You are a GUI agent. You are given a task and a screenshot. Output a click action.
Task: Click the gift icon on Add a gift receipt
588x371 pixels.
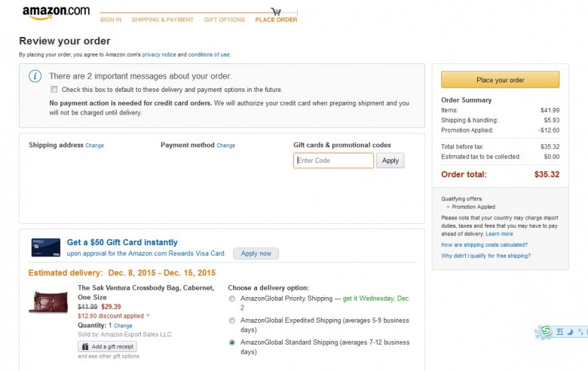click(85, 347)
